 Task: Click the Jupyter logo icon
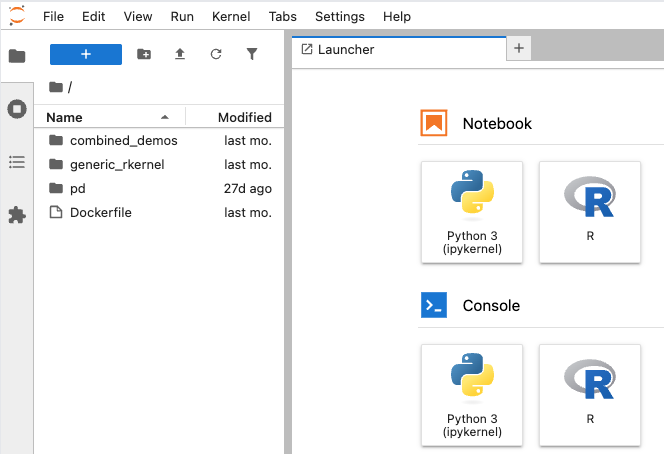click(x=17, y=16)
